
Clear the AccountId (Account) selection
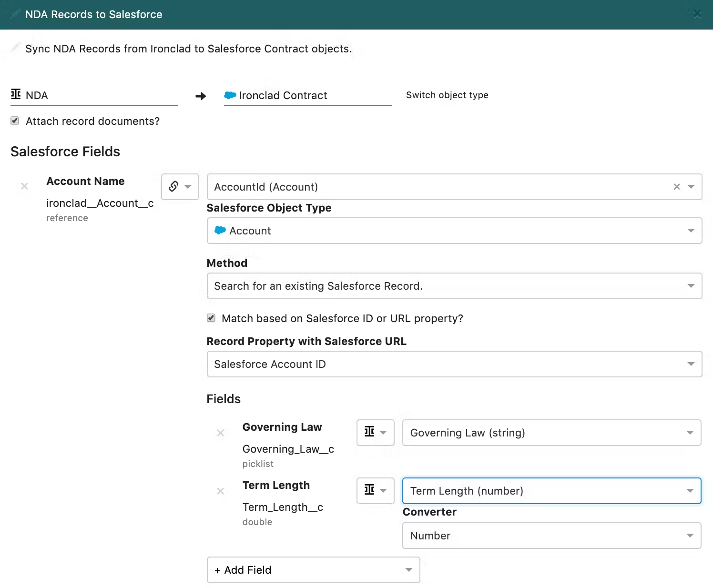[677, 187]
